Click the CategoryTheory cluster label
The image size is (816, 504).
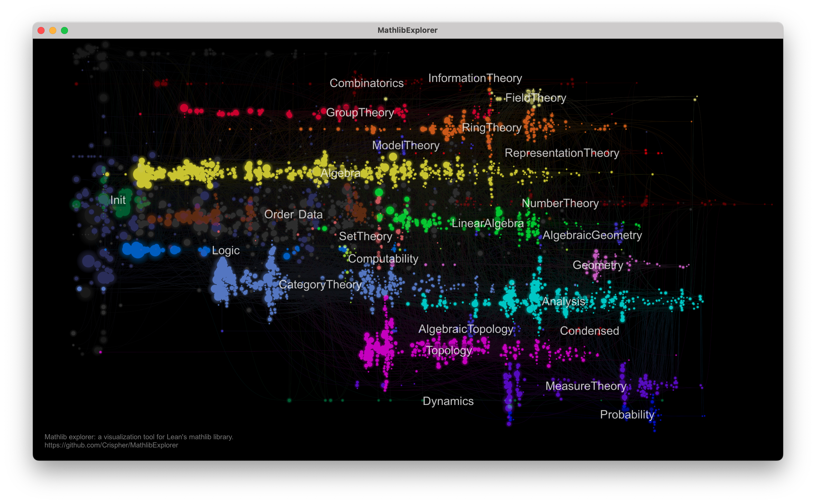(320, 284)
